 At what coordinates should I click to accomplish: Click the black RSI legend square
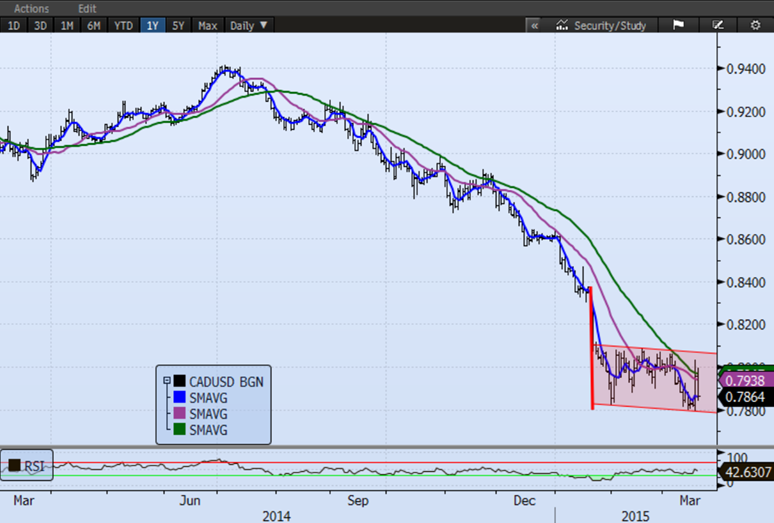[x=15, y=464]
